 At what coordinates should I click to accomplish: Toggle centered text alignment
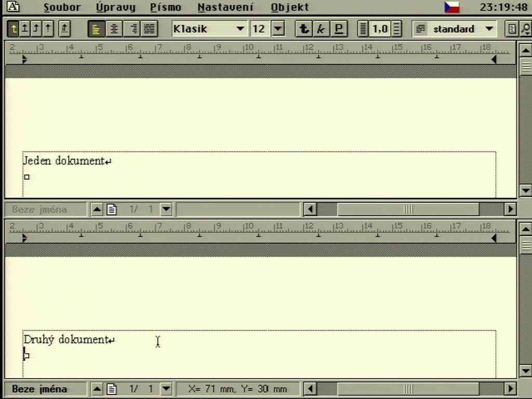pyautogui.click(x=114, y=29)
